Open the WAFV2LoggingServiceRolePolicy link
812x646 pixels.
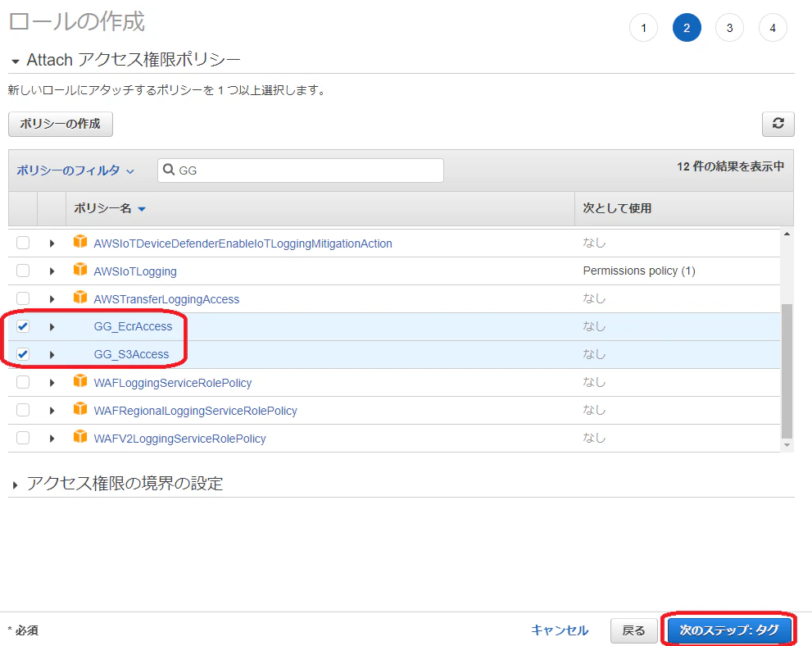click(179, 439)
